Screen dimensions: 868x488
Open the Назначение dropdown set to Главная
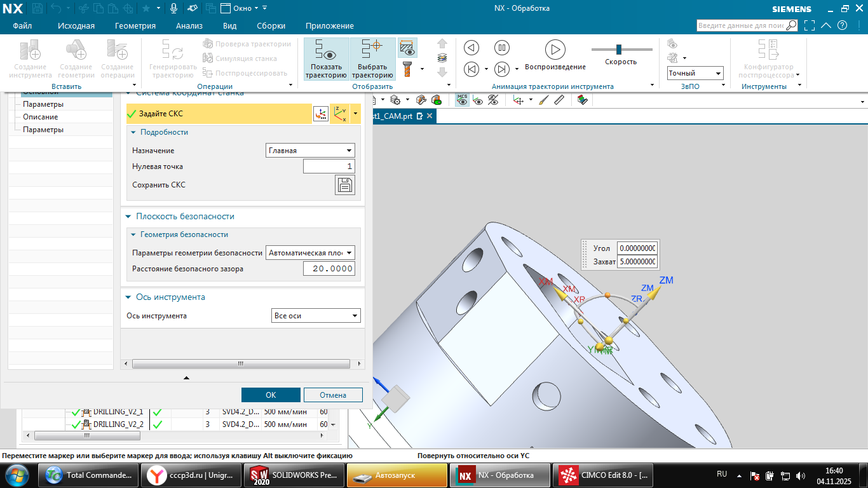(x=310, y=151)
